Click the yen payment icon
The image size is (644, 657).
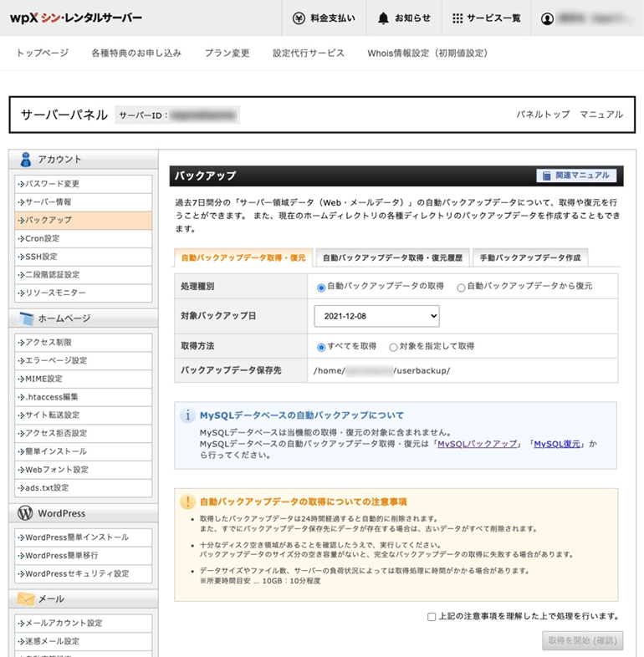[x=299, y=18]
